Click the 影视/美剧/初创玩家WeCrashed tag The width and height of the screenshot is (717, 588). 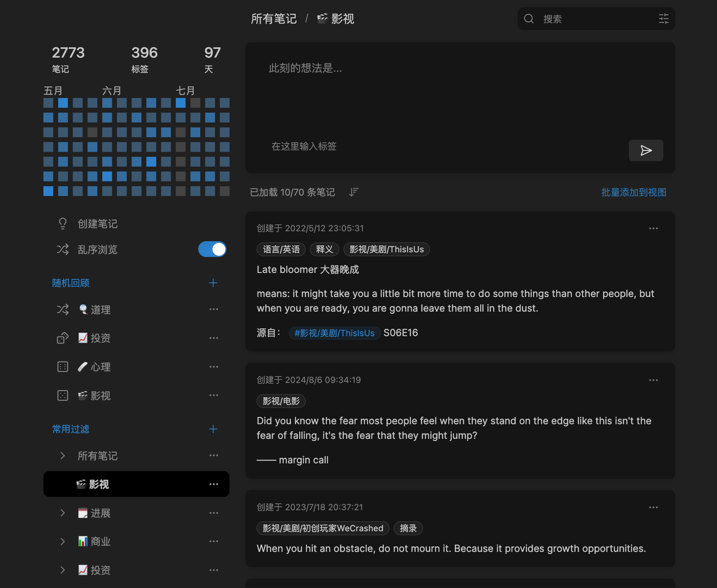point(323,528)
